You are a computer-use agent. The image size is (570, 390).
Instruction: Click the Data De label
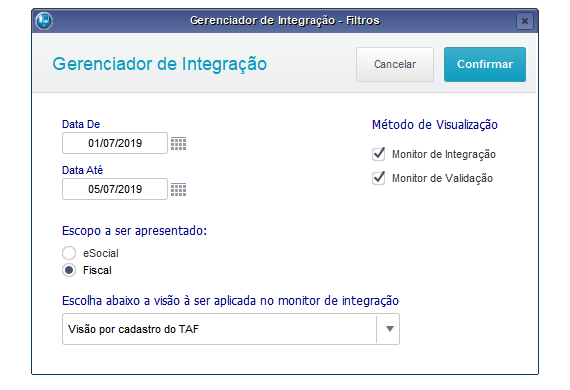click(x=81, y=124)
